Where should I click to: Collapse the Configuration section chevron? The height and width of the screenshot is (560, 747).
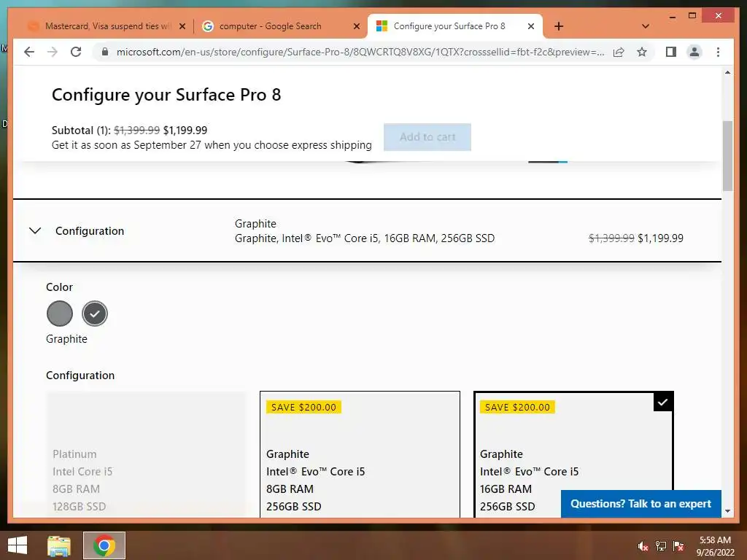pyautogui.click(x=35, y=231)
